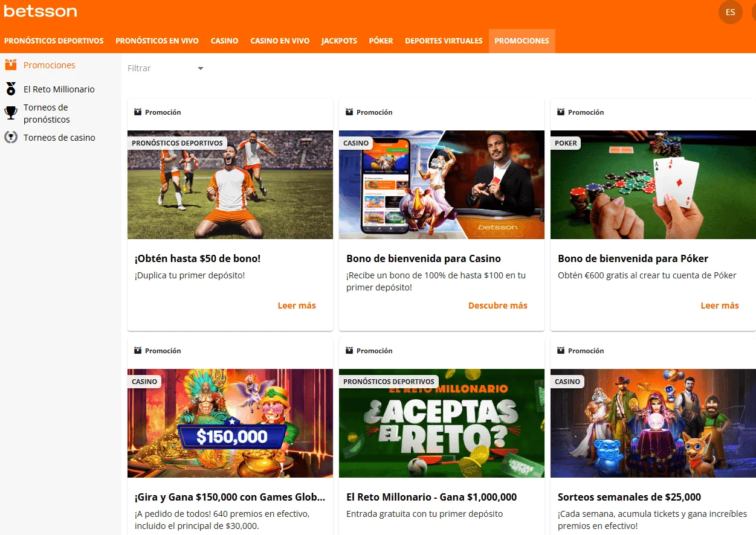Click Leer más on the $50 bono card
Viewport: 756px width, 535px height.
[x=297, y=306]
